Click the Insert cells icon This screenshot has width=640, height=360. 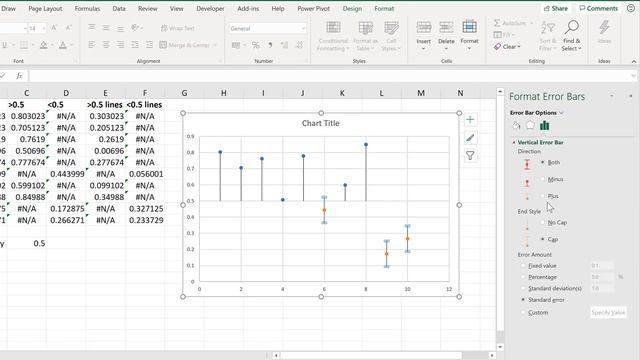tap(424, 28)
